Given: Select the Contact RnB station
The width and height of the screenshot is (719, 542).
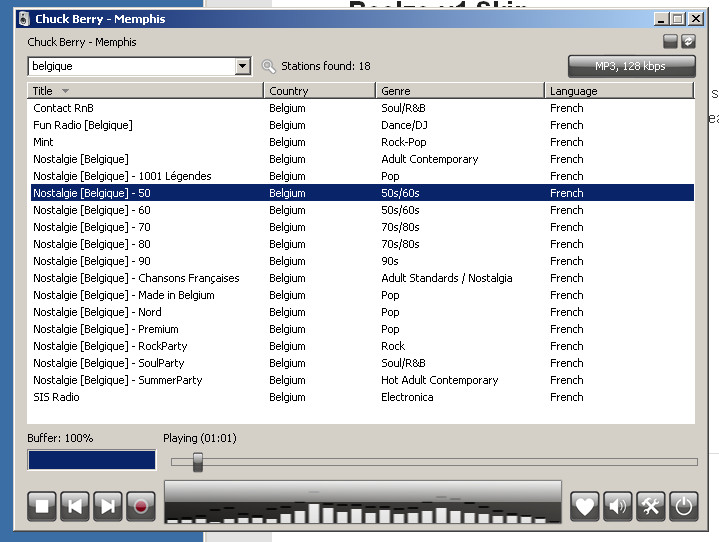Looking at the screenshot, I should (x=362, y=108).
